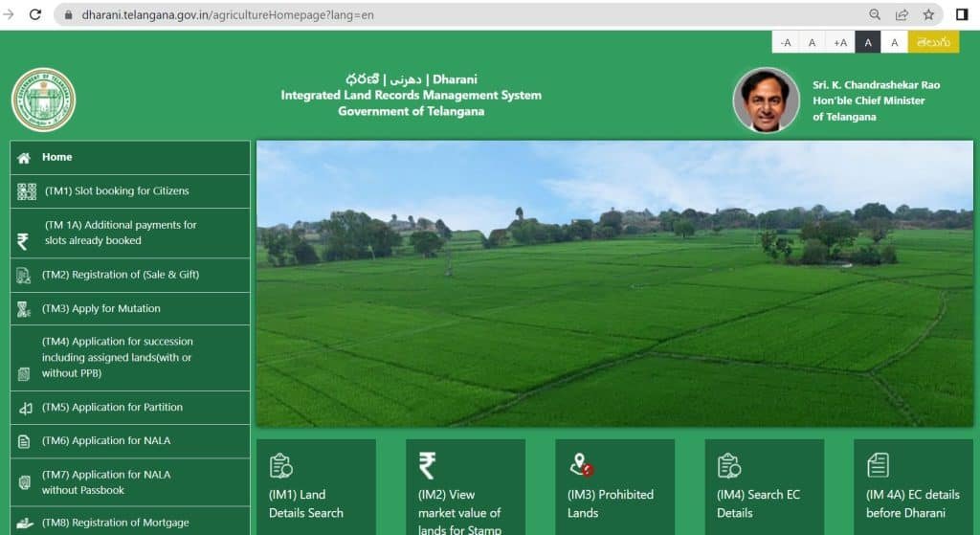Open (IM3) Prohibited Lands tile
Image resolution: width=980 pixels, height=535 pixels.
click(615, 487)
